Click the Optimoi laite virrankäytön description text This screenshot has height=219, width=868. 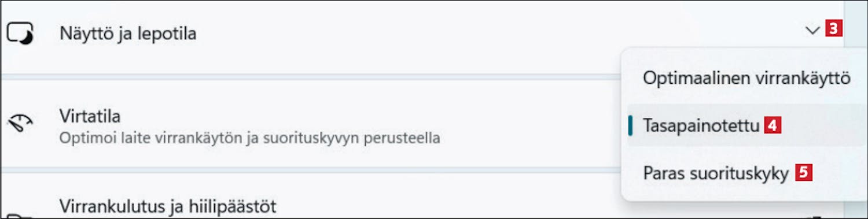249,139
